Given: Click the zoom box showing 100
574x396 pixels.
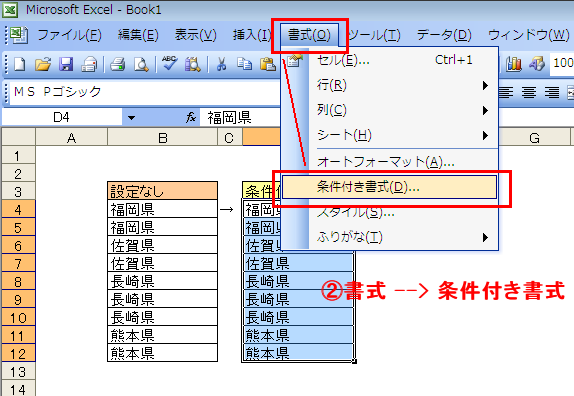Looking at the screenshot, I should click(x=562, y=64).
